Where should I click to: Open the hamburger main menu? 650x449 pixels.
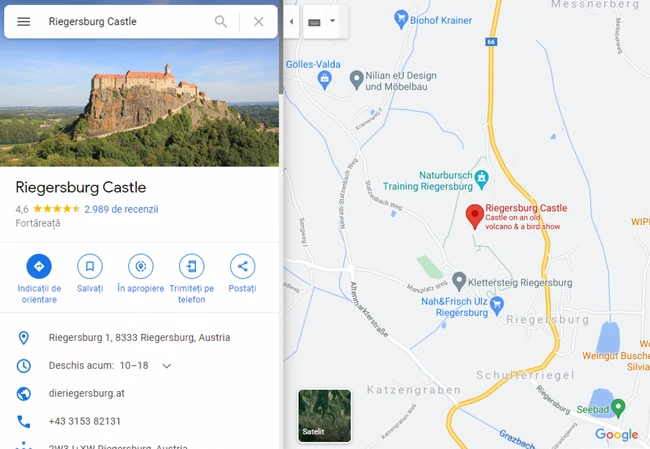24,22
